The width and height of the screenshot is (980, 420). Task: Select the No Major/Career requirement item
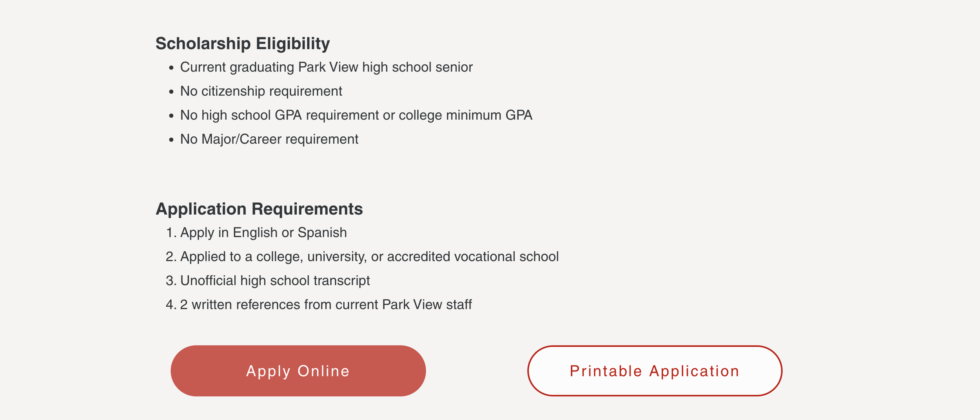(x=269, y=139)
